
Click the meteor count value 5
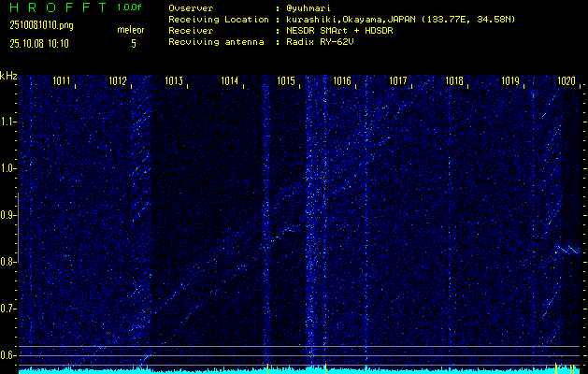coord(134,44)
